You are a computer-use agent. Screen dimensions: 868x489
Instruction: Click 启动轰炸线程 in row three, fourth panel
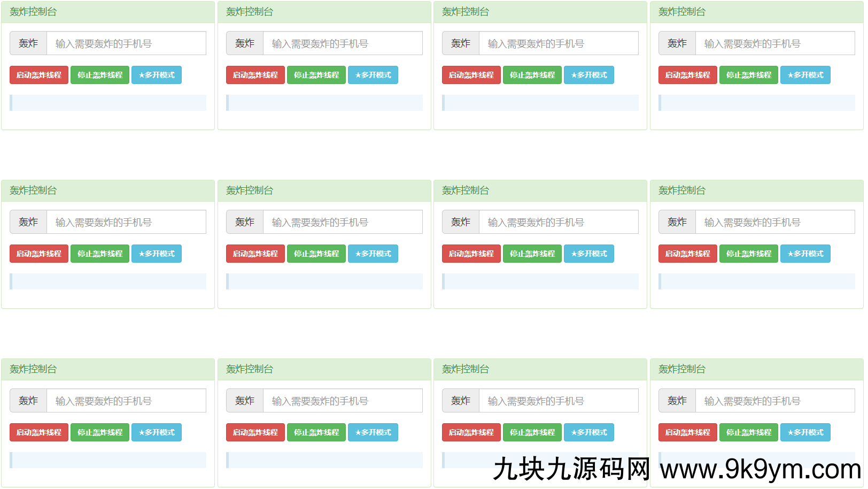[x=687, y=432]
